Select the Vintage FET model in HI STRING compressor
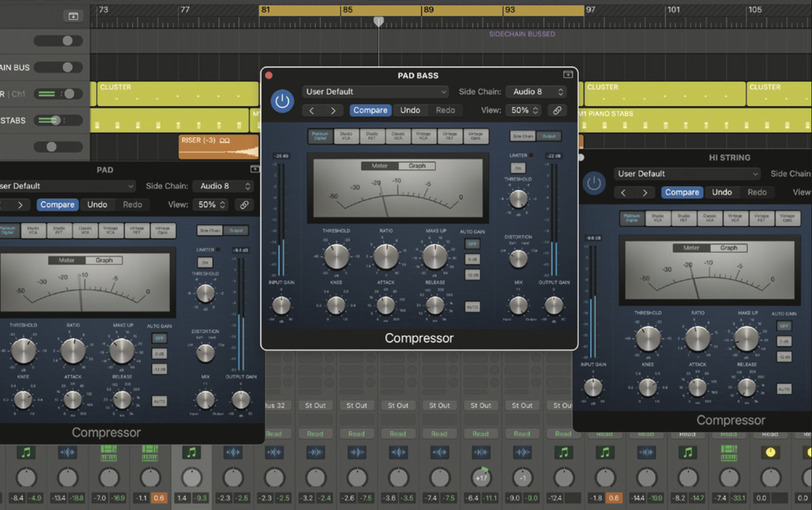The image size is (812, 510). pos(761,218)
